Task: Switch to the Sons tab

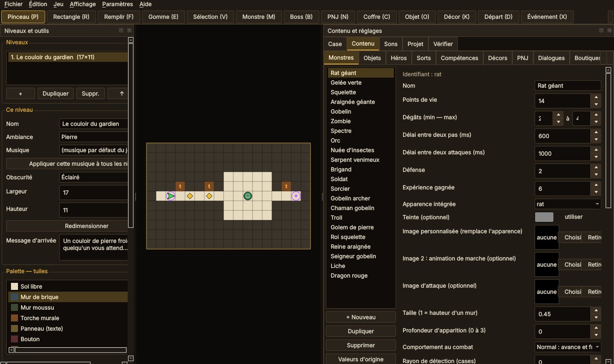Action: point(391,44)
